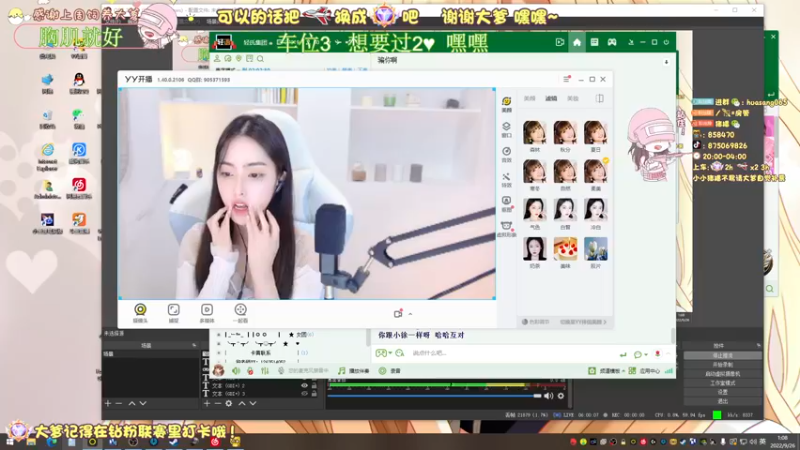Screen dimensions: 800x450
Task: Click the switch-to-YY-beauty link at panel bottom
Action: click(583, 322)
